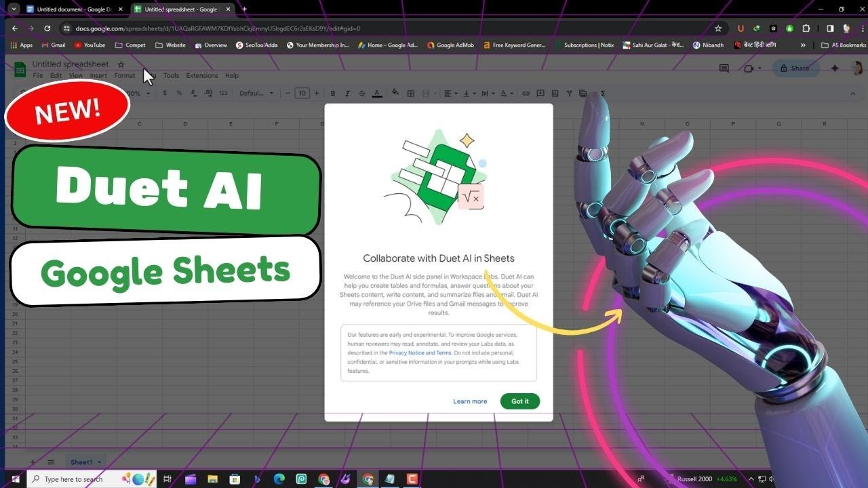
Task: Show hidden system tray icons
Action: (751, 479)
